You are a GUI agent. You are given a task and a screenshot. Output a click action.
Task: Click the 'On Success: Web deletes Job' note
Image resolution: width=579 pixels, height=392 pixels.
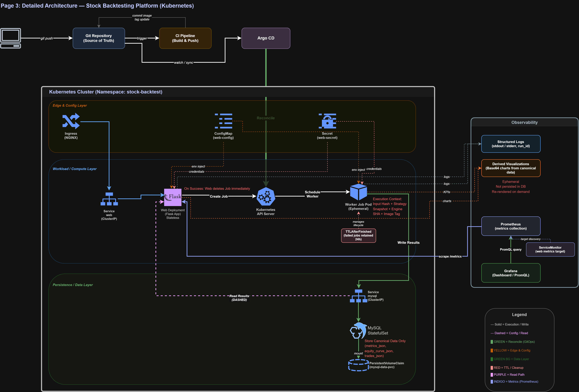[217, 189]
